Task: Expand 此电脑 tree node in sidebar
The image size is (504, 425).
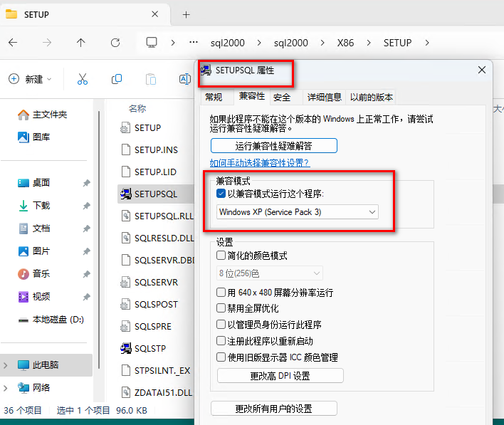Action: point(6,365)
